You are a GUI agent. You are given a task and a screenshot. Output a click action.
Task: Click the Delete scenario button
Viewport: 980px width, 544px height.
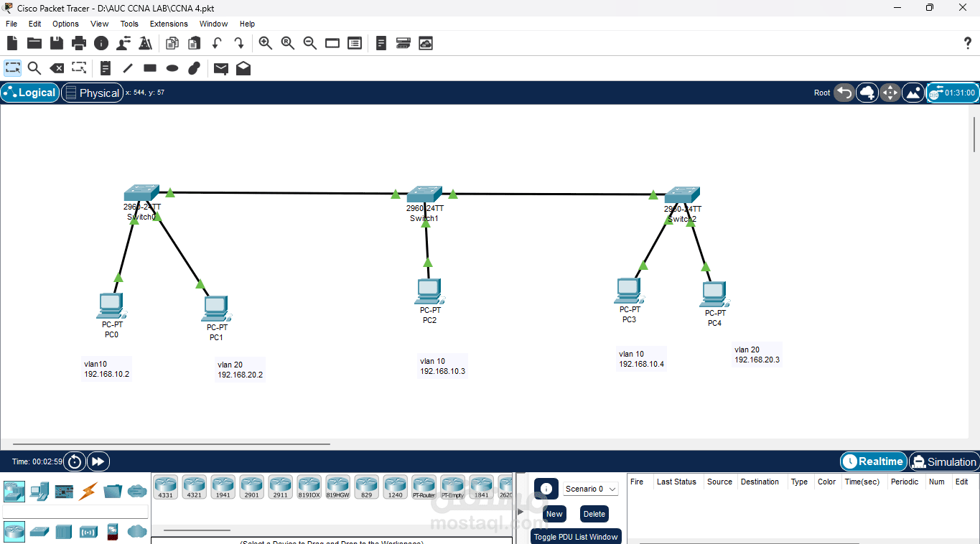[x=594, y=514]
